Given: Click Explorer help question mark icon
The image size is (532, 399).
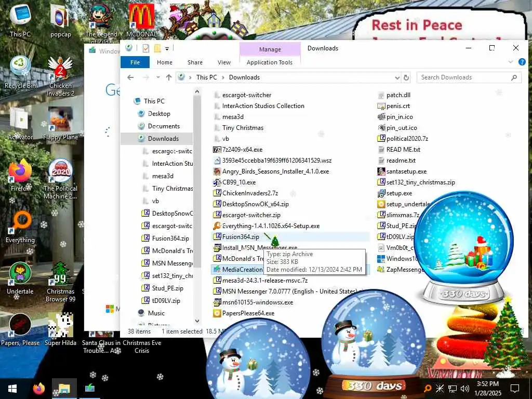Looking at the screenshot, I should pyautogui.click(x=522, y=62).
